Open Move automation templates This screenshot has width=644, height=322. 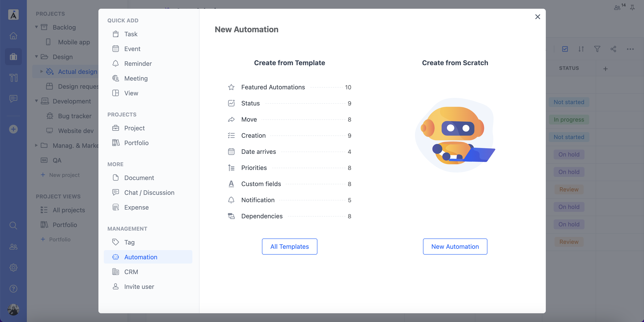289,119
